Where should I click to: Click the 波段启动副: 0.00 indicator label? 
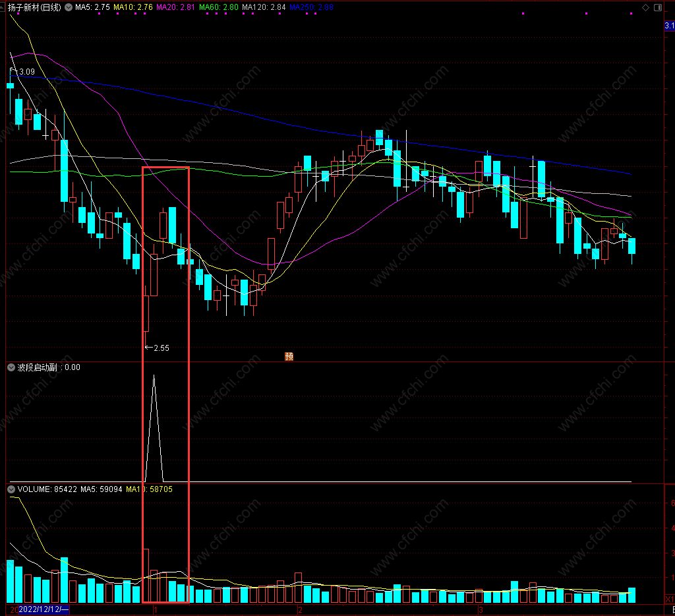pos(49,367)
